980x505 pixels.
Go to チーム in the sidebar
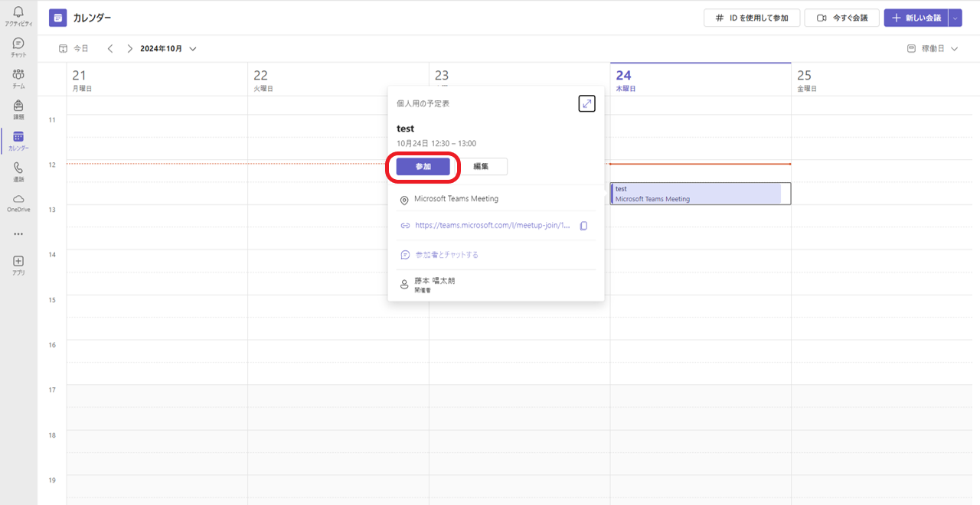[18, 76]
